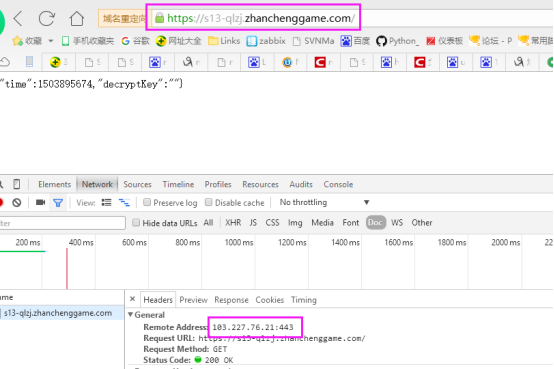Open the 谷歌 Google bookmark
Screen dimensions: 554x369
[x=135, y=41]
